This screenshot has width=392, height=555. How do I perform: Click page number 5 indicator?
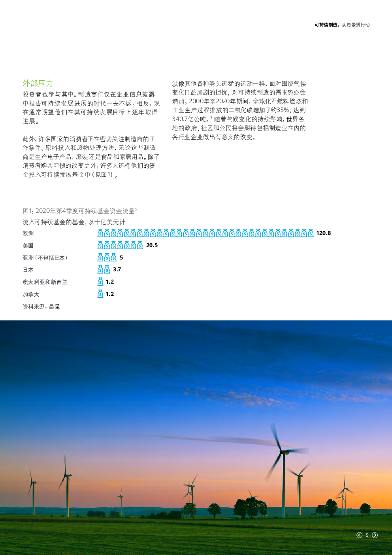367,535
